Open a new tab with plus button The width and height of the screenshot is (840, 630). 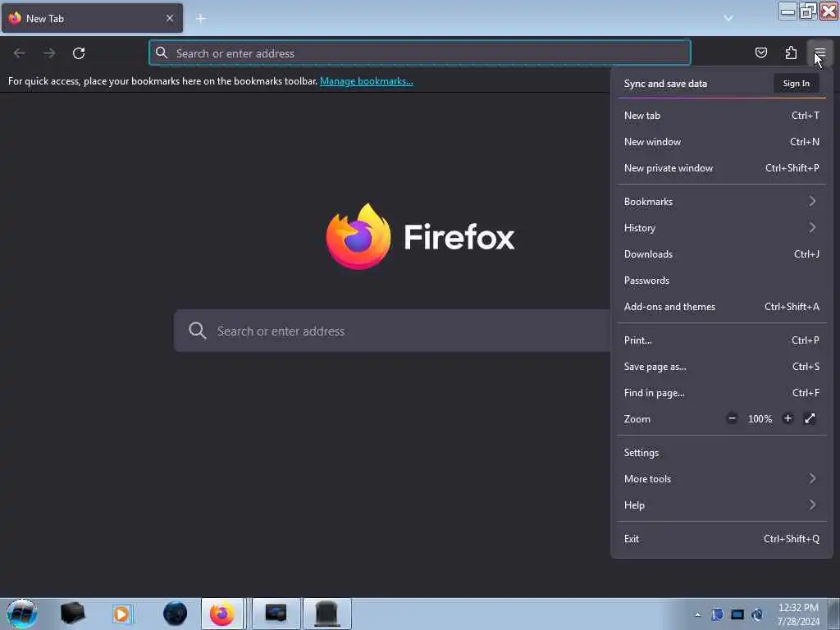201,19
